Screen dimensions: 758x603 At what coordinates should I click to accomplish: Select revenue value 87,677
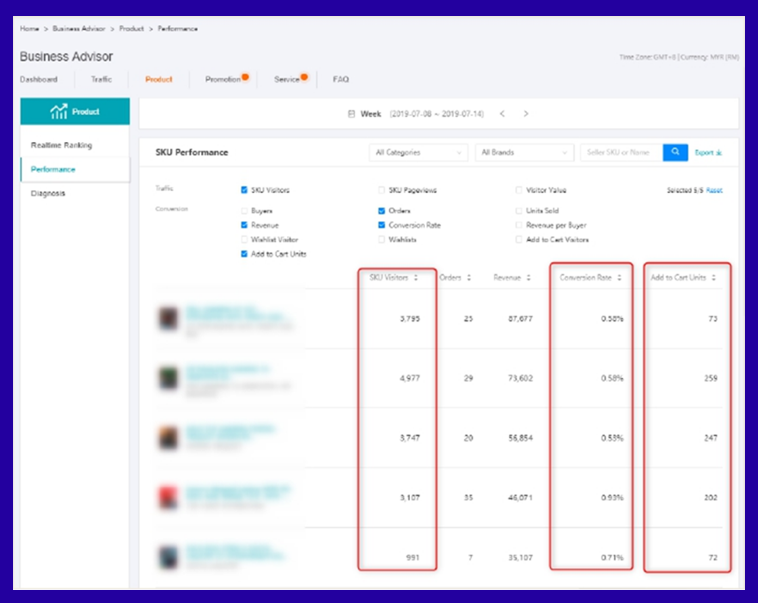click(520, 319)
